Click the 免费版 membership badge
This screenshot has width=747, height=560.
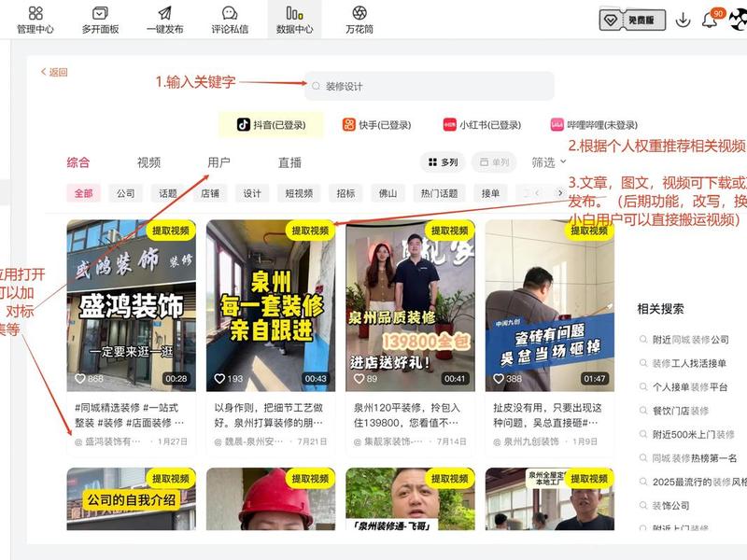[632, 20]
